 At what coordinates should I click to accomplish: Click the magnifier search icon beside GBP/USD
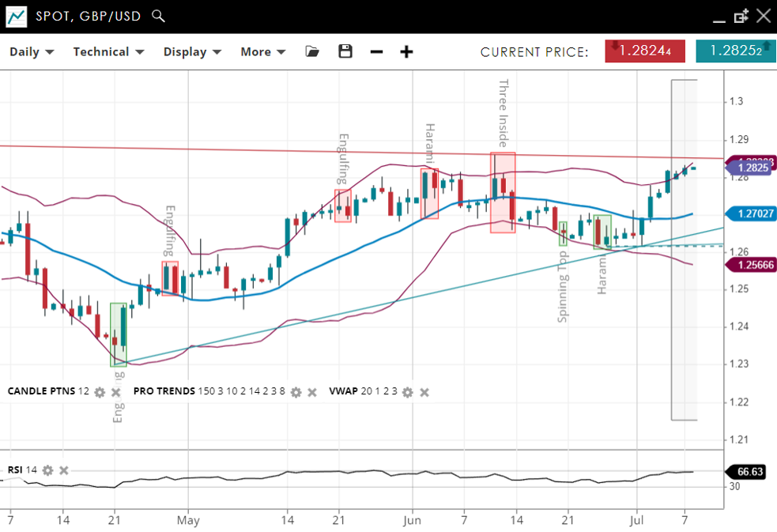click(158, 16)
